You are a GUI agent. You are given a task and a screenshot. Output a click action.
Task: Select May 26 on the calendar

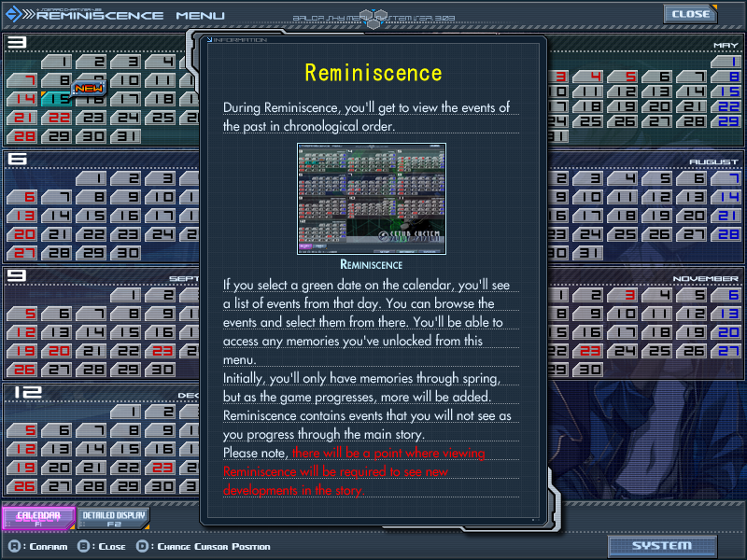pyautogui.click(x=622, y=121)
